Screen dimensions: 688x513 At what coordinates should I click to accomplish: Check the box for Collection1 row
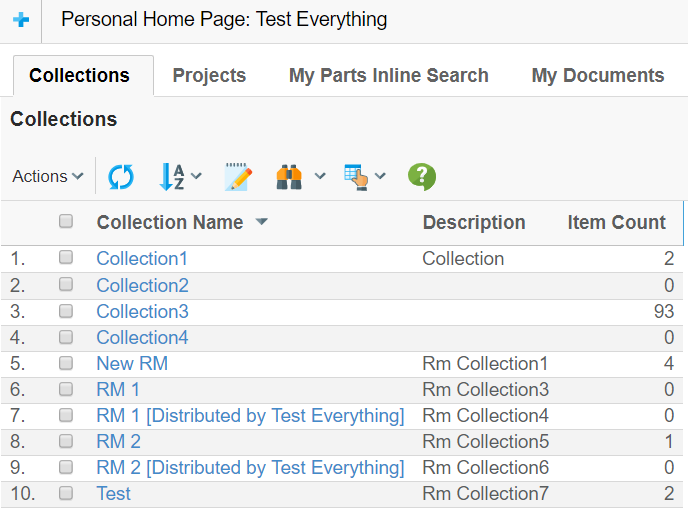coord(66,258)
